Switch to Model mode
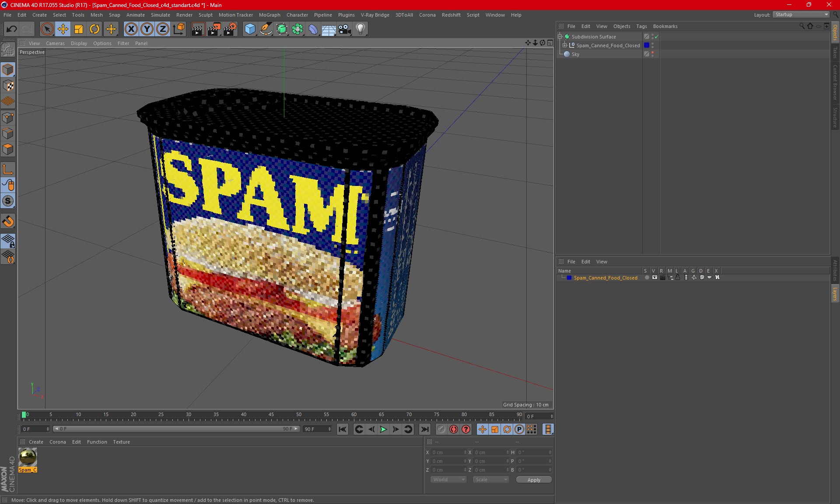The image size is (840, 504). 8,70
